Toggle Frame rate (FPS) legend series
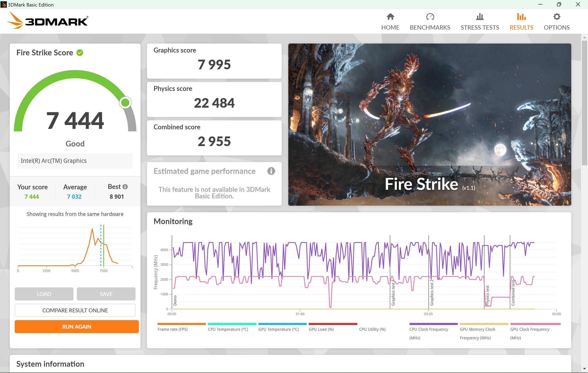Viewport: 588px width, 373px height. 182,327
